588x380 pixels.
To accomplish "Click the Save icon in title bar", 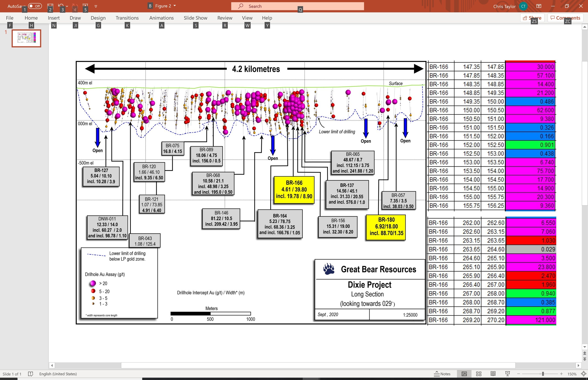I will click(50, 6).
